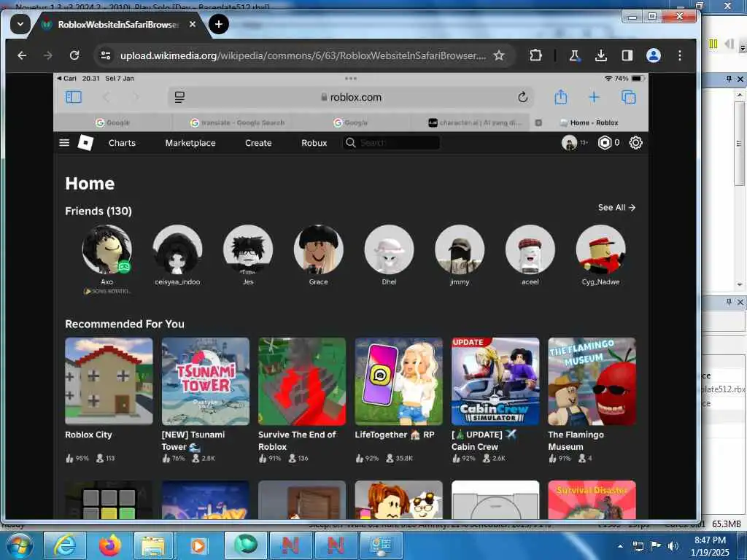Click The Flamingo Museum title
This screenshot has height=560, width=747.
pyautogui.click(x=576, y=440)
